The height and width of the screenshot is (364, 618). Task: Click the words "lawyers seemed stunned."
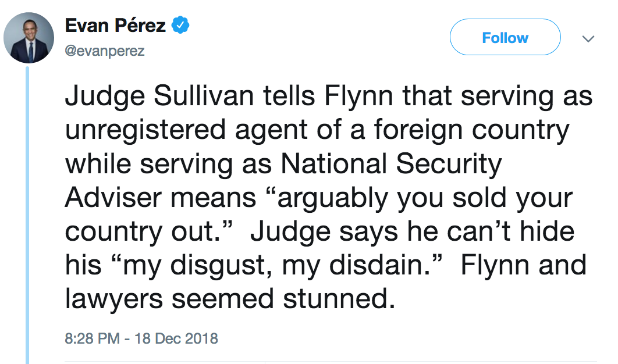(226, 298)
